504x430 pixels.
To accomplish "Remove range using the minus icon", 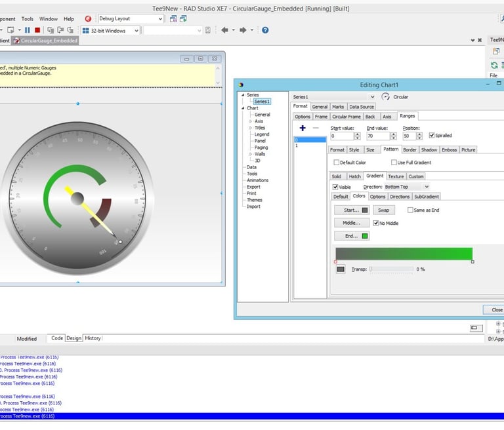I will coord(316,128).
